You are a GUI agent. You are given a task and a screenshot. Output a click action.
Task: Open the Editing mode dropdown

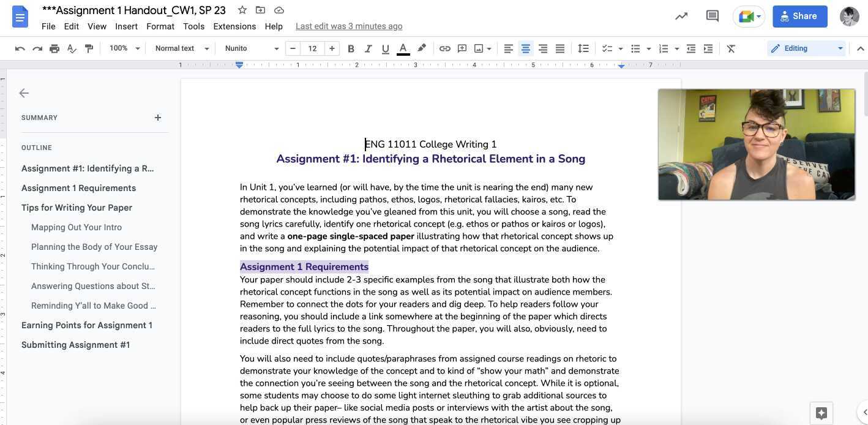click(806, 48)
